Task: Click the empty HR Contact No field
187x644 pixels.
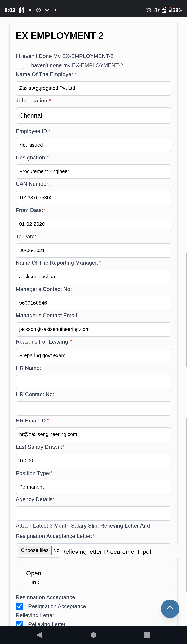Action: pyautogui.click(x=93, y=408)
